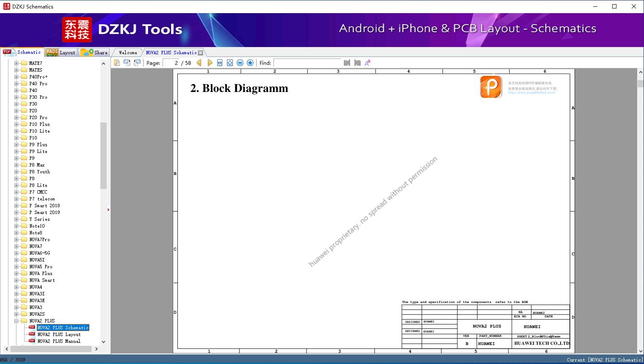The width and height of the screenshot is (644, 364).
Task: Expand the P Smart 2019 folder node
Action: tap(17, 212)
